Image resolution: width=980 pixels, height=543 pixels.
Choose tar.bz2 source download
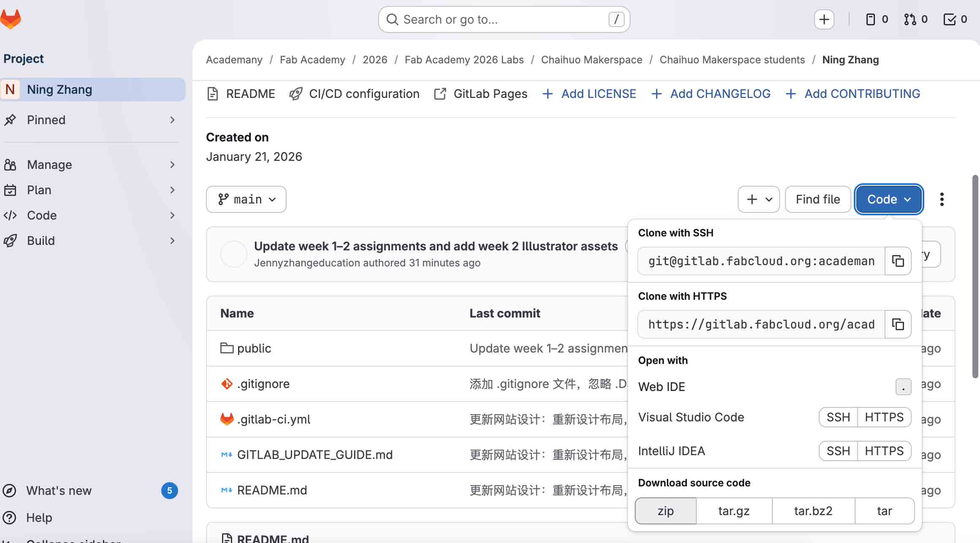tap(813, 511)
